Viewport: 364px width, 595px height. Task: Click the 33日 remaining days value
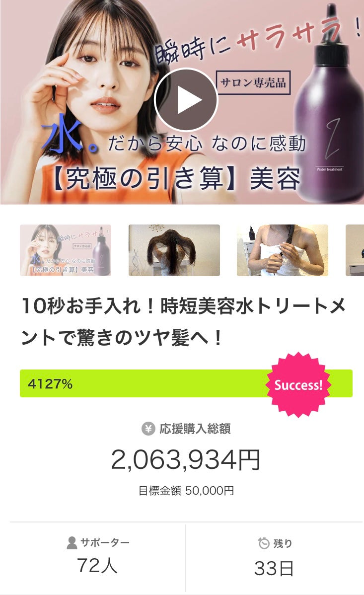(x=274, y=569)
